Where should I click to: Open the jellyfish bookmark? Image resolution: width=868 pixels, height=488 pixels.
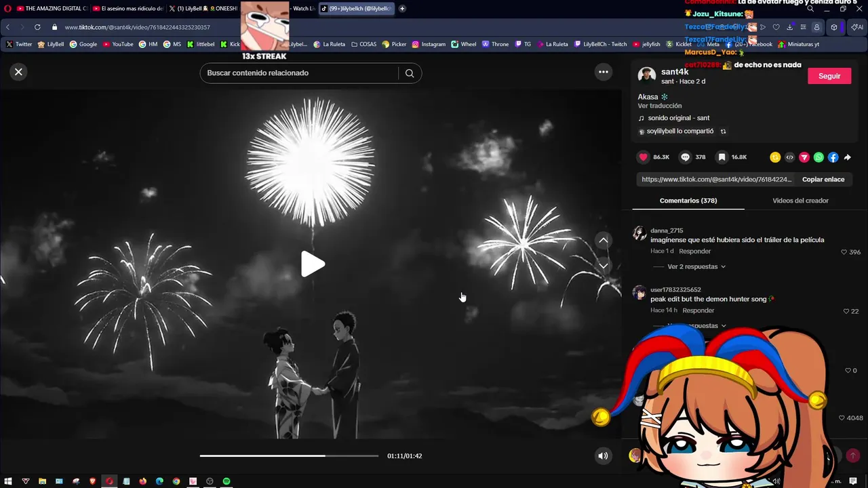click(646, 44)
